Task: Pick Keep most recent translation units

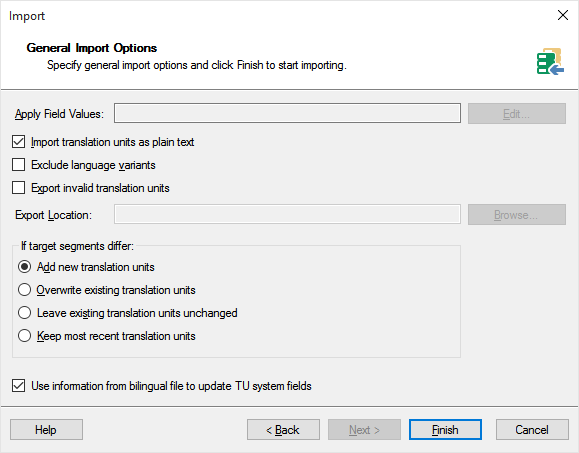Action: point(24,336)
